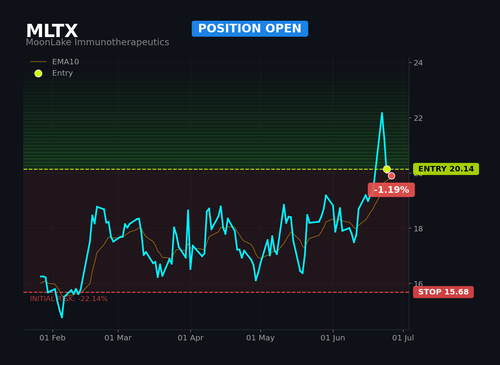Click the 01 Mar axis label

click(x=118, y=338)
